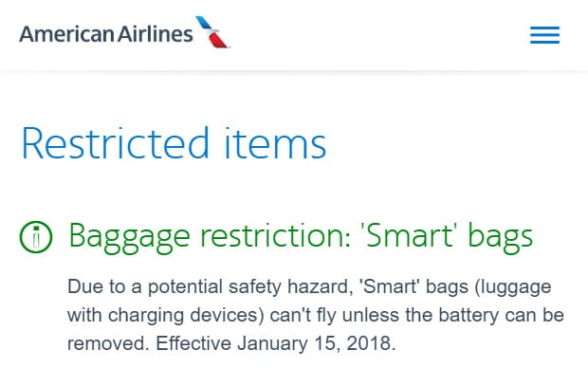The height and width of the screenshot is (368, 588).
Task: Click the date 'January 15, 2018'
Action: coord(316,343)
